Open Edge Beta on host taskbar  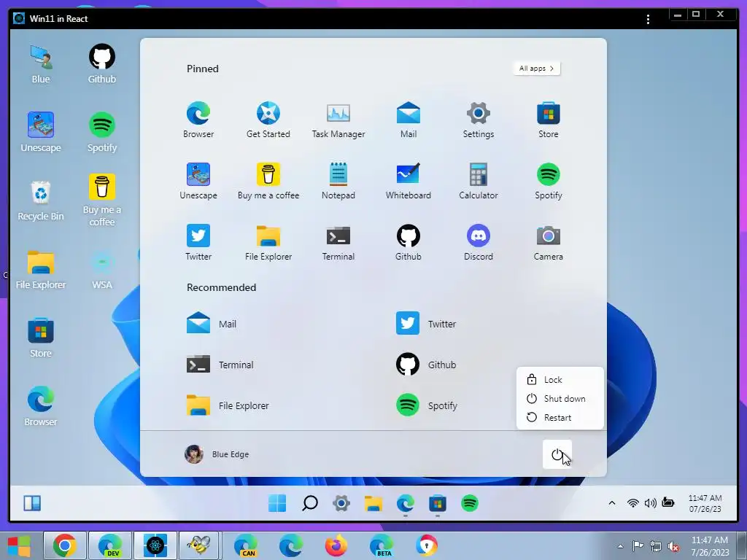(x=381, y=545)
